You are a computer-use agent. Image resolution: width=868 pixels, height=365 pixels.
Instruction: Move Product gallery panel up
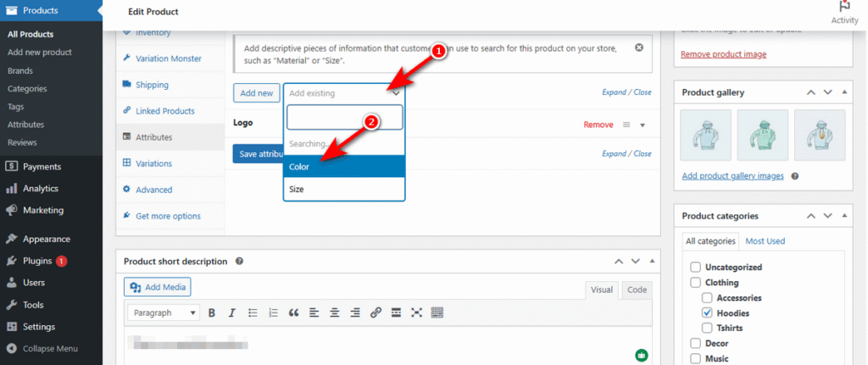[811, 92]
